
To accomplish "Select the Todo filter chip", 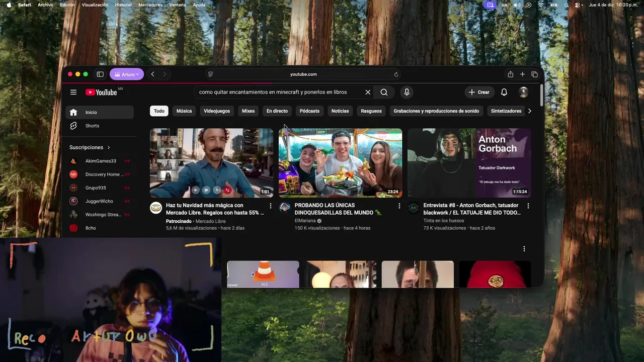I will tap(159, 111).
